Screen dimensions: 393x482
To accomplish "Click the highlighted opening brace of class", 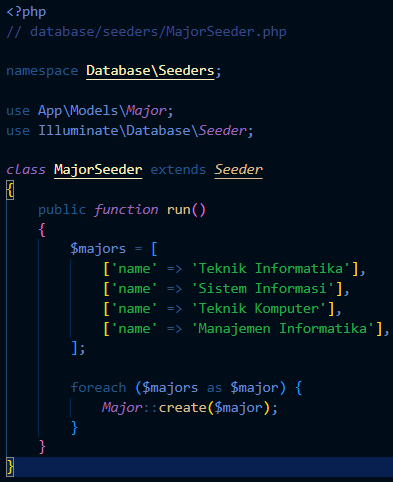I will pyautogui.click(x=10, y=190).
